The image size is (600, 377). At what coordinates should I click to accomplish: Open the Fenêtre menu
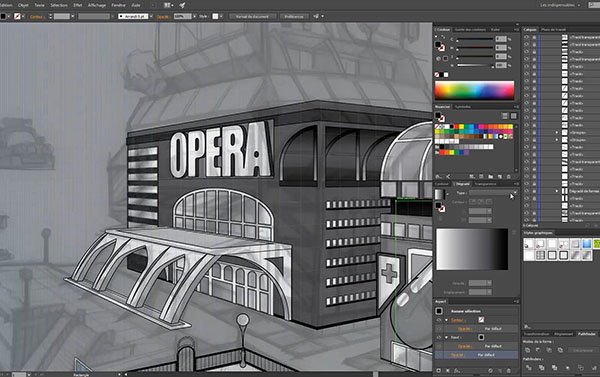(118, 5)
